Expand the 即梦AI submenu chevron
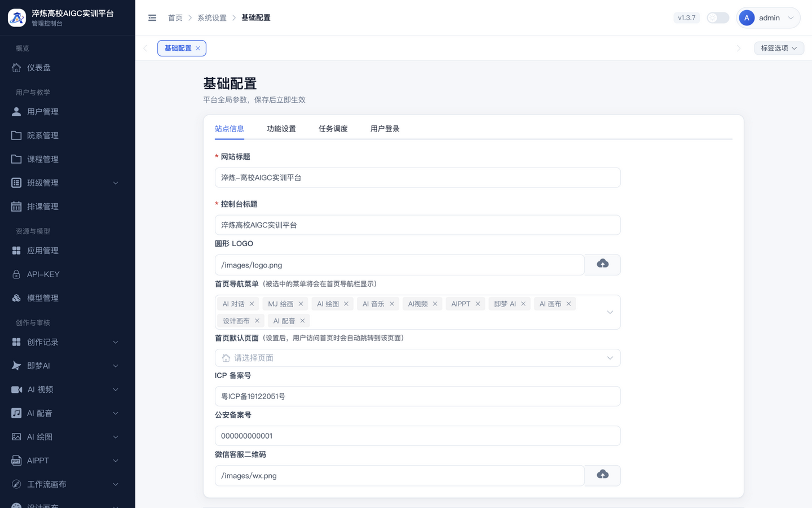The image size is (812, 508). pos(116,366)
